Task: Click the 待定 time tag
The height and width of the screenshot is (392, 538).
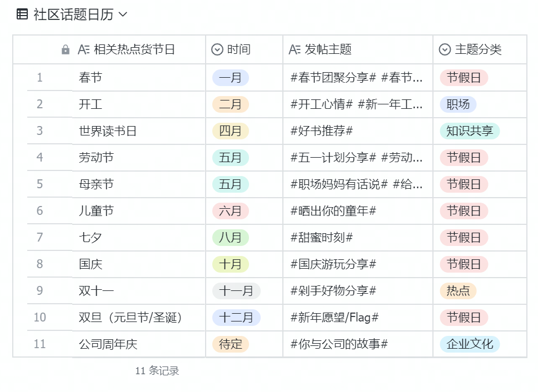Action: coord(230,344)
